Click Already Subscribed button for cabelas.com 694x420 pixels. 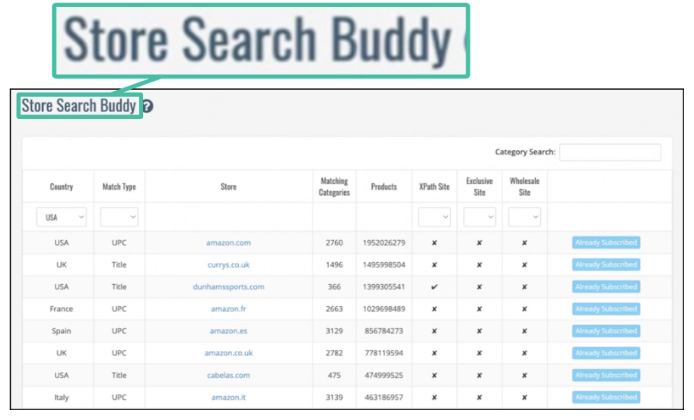coord(606,375)
